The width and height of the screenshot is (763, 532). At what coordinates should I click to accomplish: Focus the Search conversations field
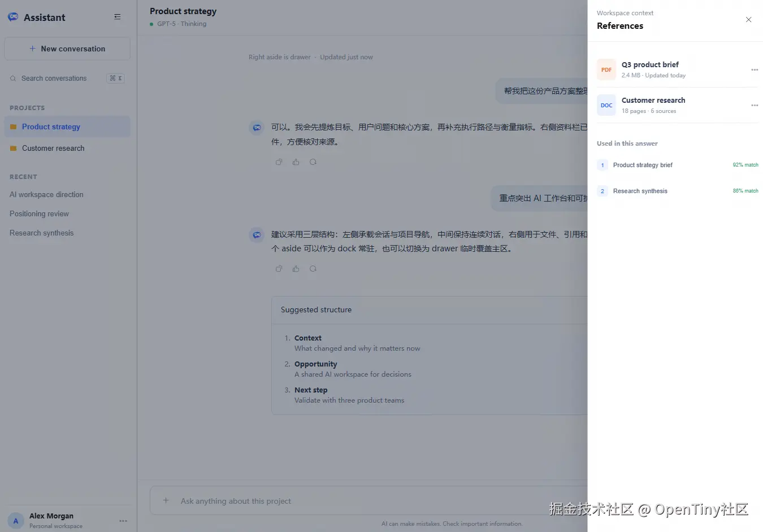coord(67,79)
